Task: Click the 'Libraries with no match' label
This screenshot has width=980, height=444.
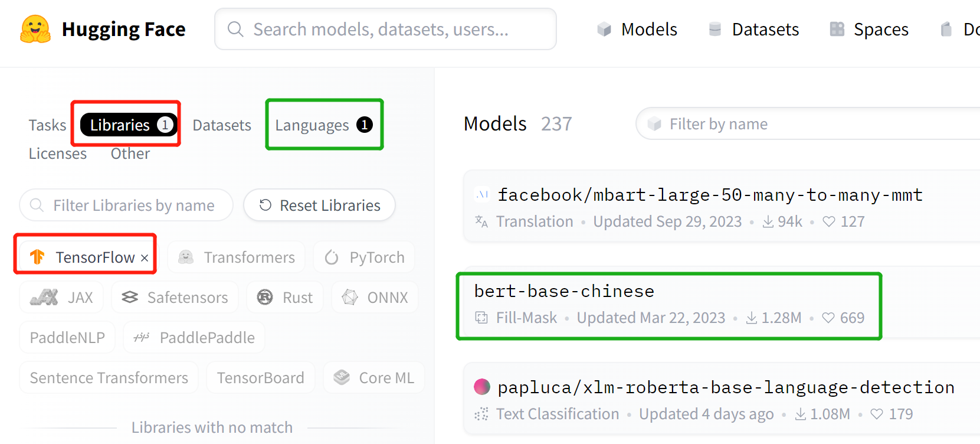Action: pos(212,427)
